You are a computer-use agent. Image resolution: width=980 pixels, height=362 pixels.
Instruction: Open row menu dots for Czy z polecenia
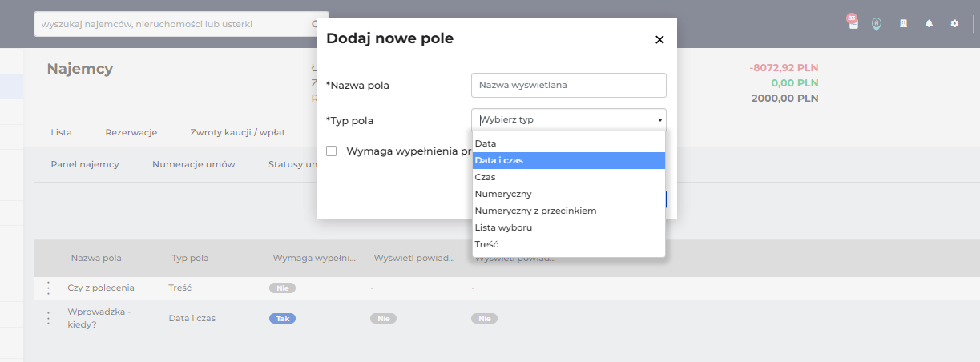(48, 288)
